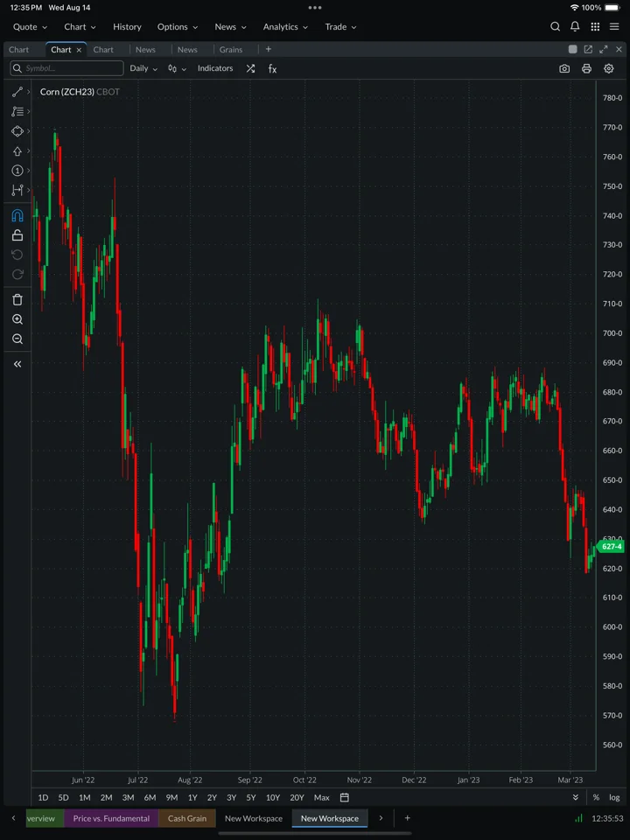The image size is (630, 840).
Task: Zoom out using the magnifier minus icon
Action: [x=17, y=339]
